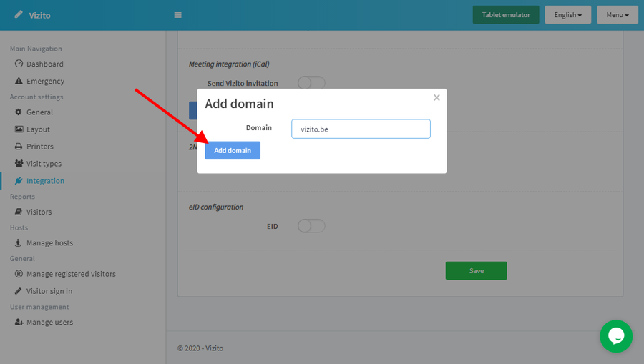The width and height of the screenshot is (644, 364).
Task: Select Manage registered visitors menu item
Action: click(x=70, y=274)
